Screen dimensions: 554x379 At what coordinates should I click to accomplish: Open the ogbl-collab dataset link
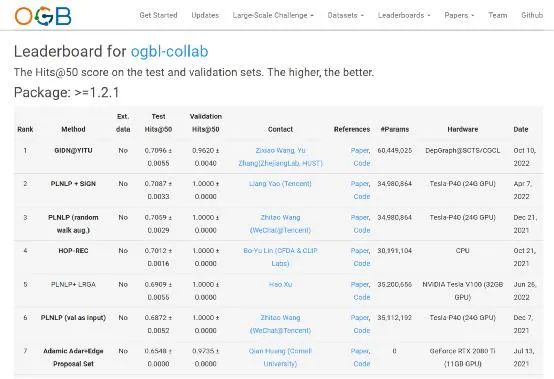169,52
